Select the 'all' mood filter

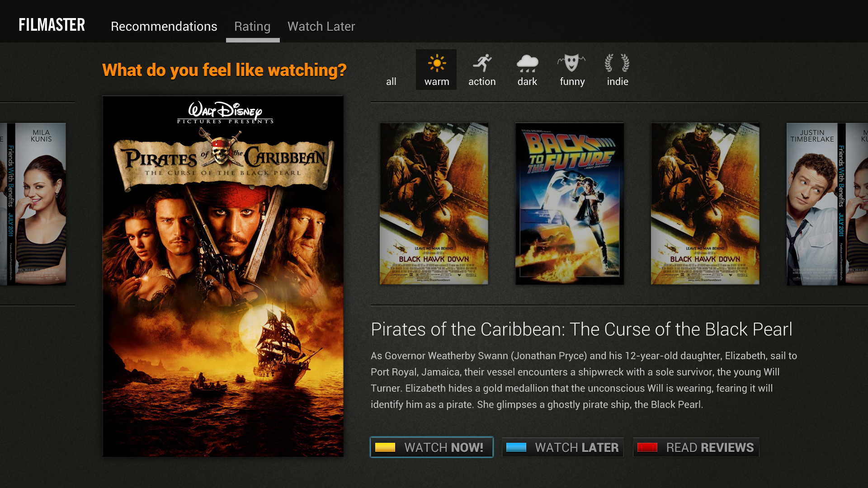(x=391, y=81)
